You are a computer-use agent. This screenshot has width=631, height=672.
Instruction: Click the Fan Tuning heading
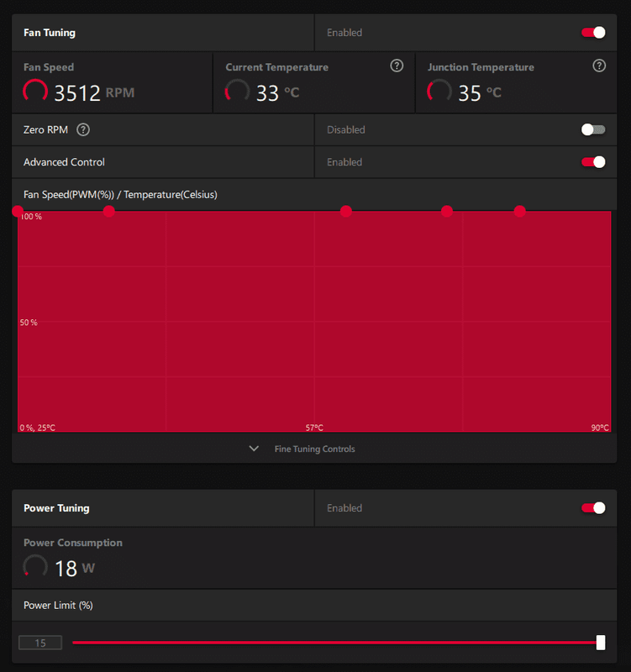[x=50, y=33]
